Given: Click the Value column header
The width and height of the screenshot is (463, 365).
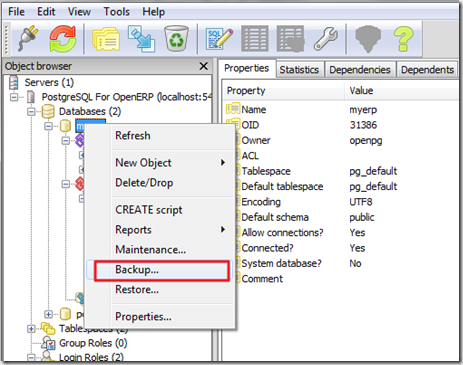Looking at the screenshot, I should click(x=402, y=91).
